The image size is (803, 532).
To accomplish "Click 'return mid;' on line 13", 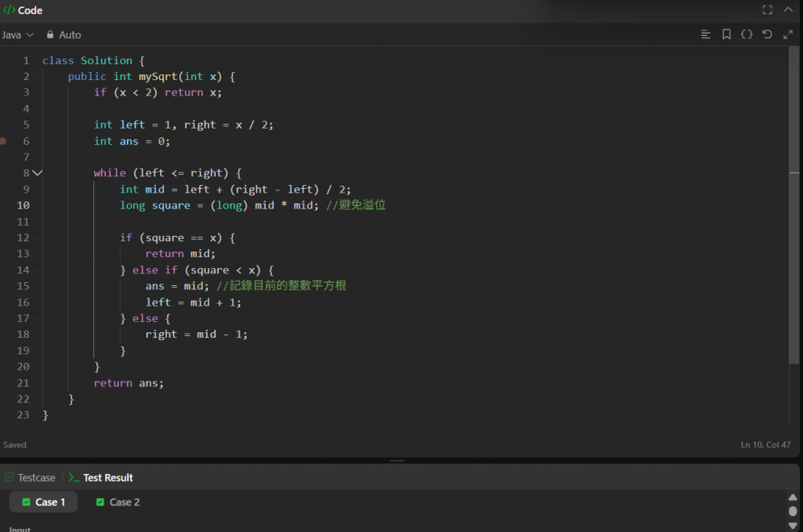I will 180,254.
